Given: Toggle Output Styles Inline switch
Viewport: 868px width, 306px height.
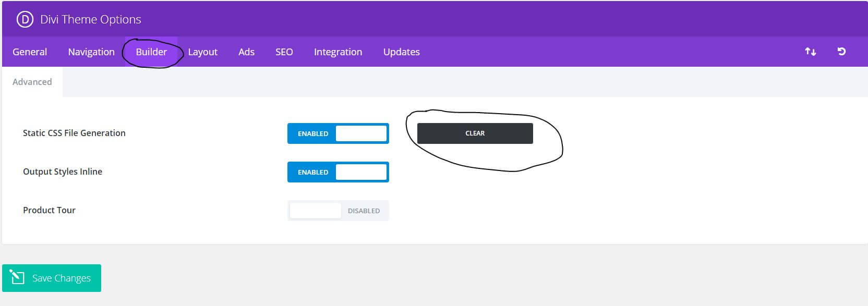Looking at the screenshot, I should tap(338, 172).
